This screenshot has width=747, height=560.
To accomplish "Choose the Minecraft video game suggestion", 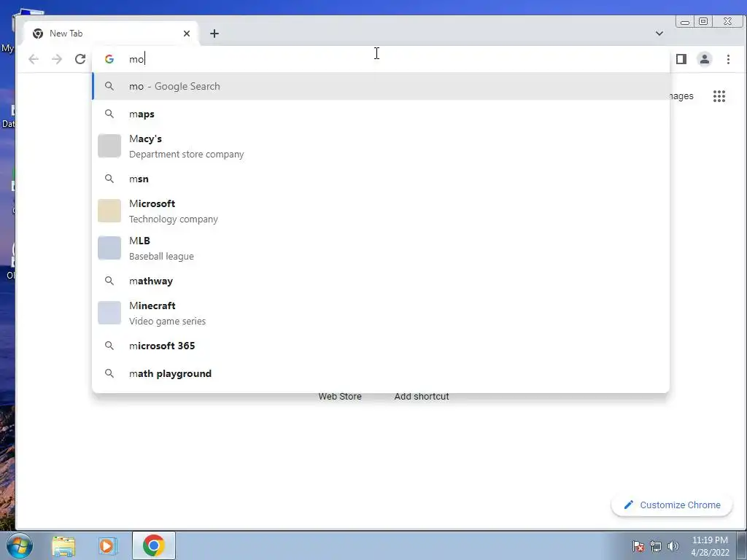I will pos(381,313).
